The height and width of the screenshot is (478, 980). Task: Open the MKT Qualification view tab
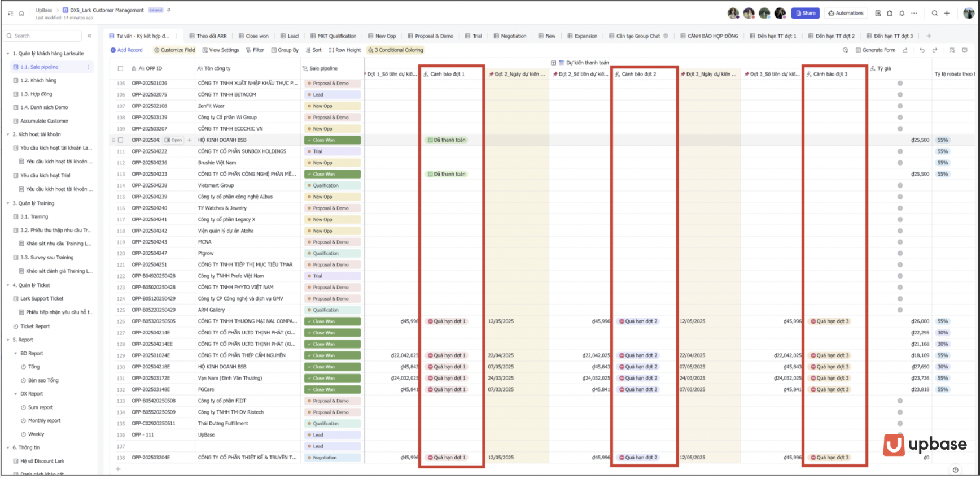pyautogui.click(x=333, y=36)
